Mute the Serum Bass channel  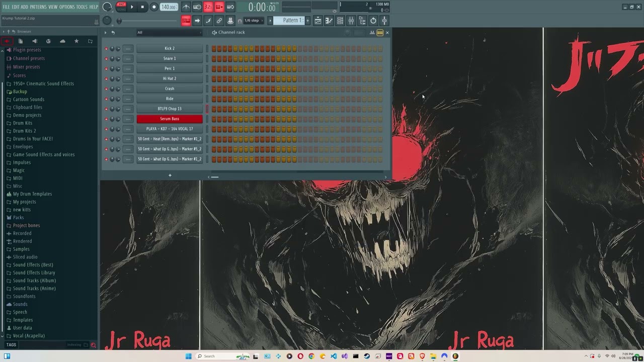point(106,119)
